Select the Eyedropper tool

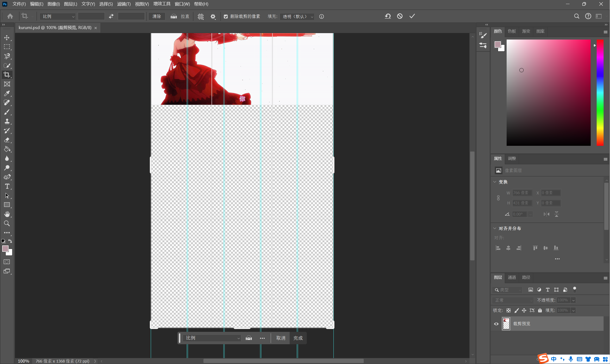tap(7, 93)
